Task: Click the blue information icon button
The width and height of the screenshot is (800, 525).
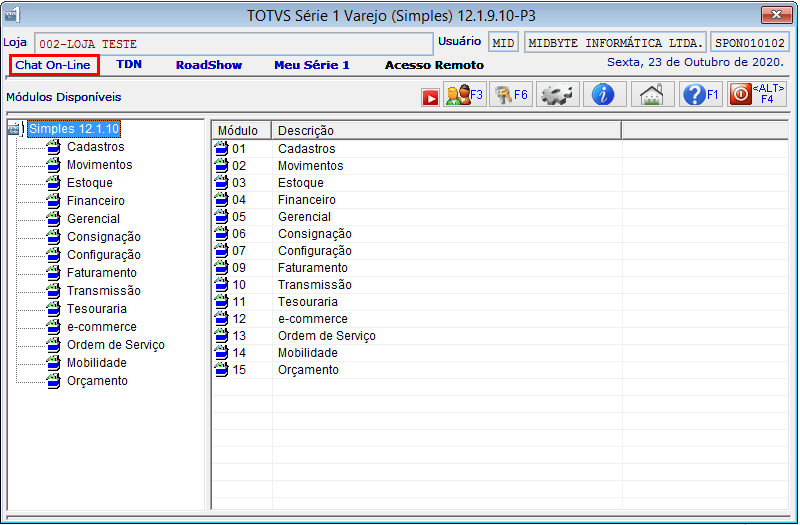Action: point(605,94)
